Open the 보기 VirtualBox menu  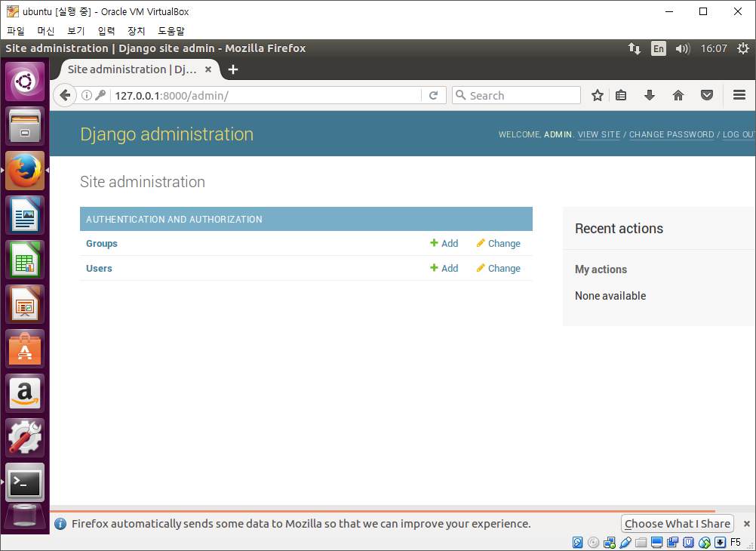75,31
